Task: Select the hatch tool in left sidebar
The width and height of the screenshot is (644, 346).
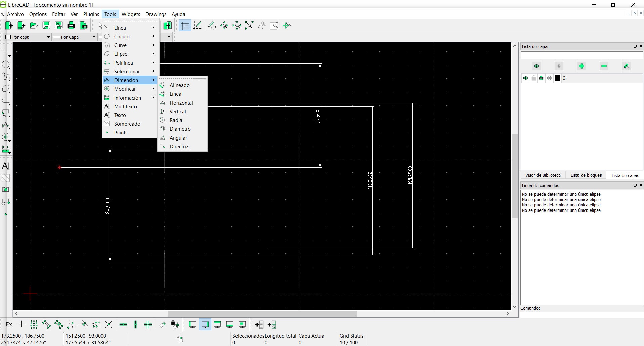Action: tap(6, 178)
